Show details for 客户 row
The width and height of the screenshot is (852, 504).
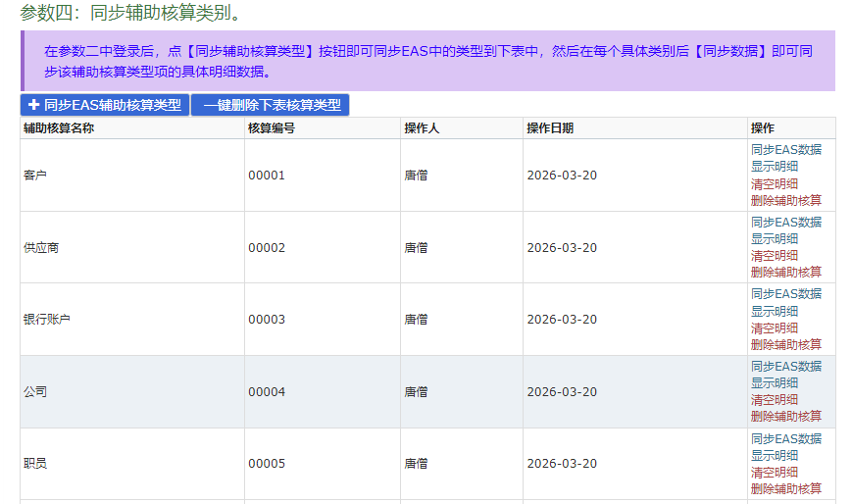click(x=774, y=167)
